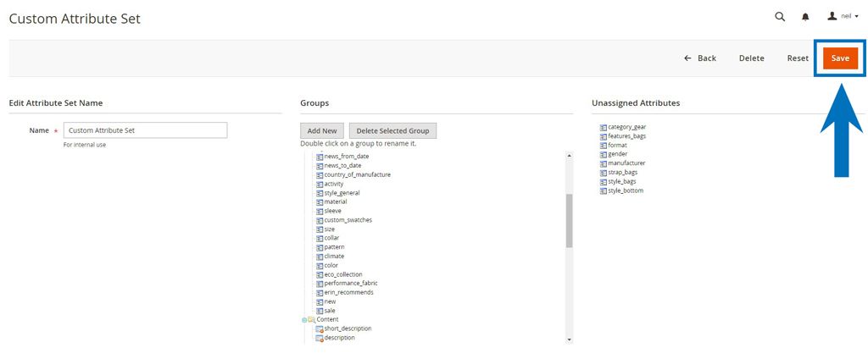868x353 pixels.
Task: Select erin_recommends attribute icon
Action: (320, 292)
